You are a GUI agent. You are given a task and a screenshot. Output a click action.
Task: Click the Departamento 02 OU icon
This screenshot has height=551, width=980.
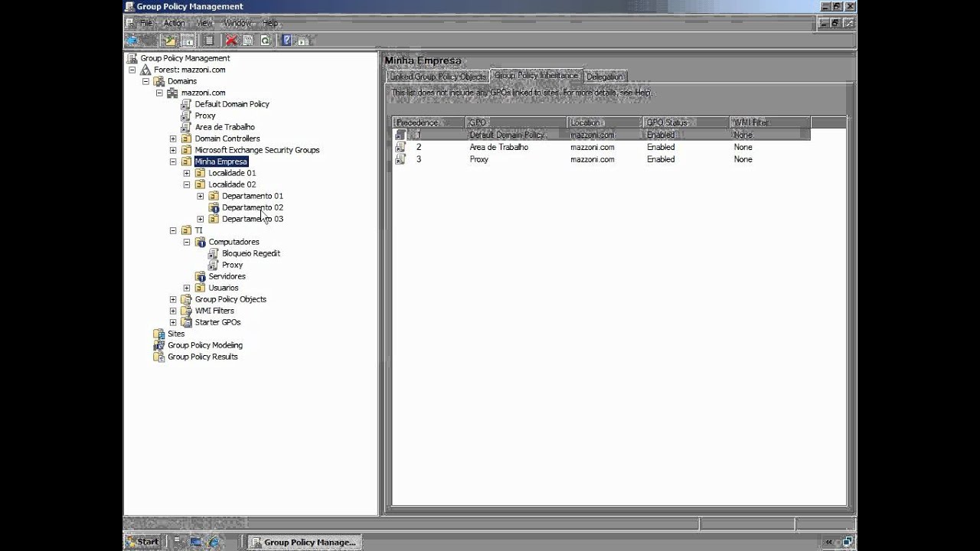pos(214,207)
